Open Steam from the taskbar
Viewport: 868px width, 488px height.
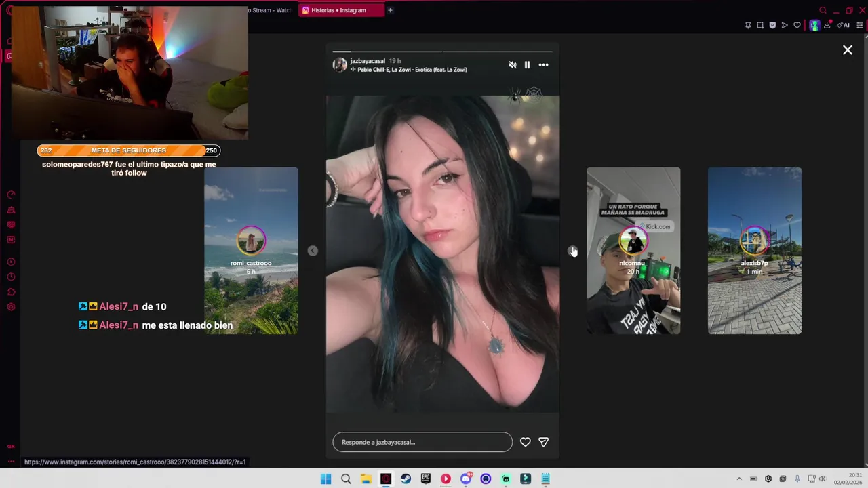[406, 479]
